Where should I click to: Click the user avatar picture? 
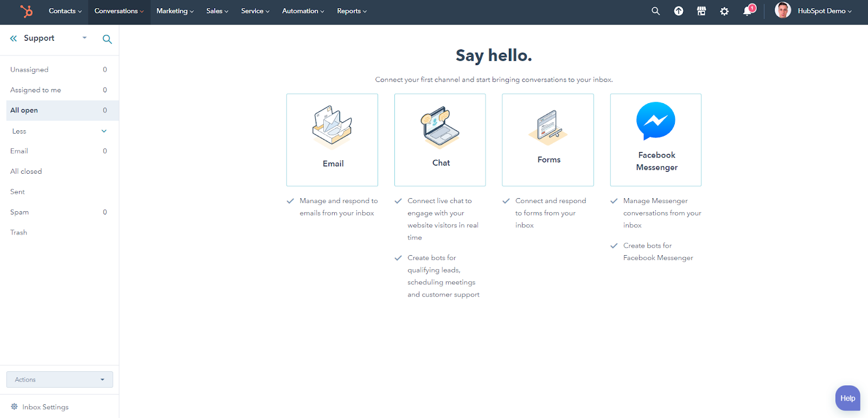782,10
